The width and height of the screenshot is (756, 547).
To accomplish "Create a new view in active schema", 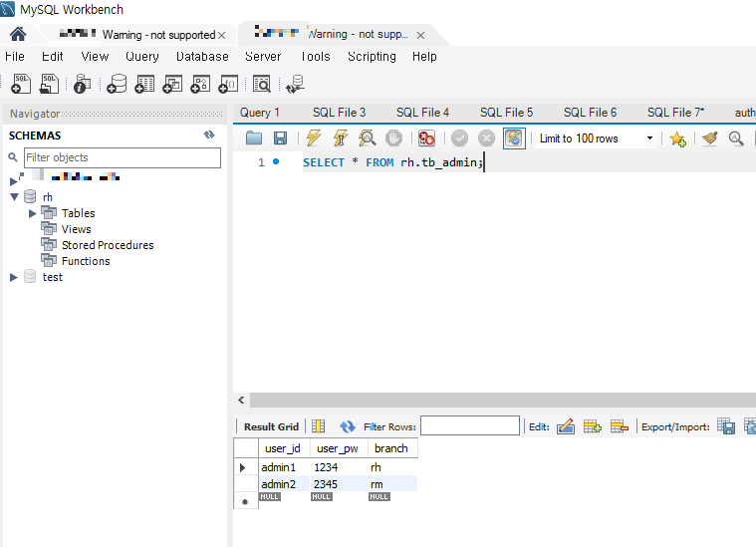I will (172, 84).
